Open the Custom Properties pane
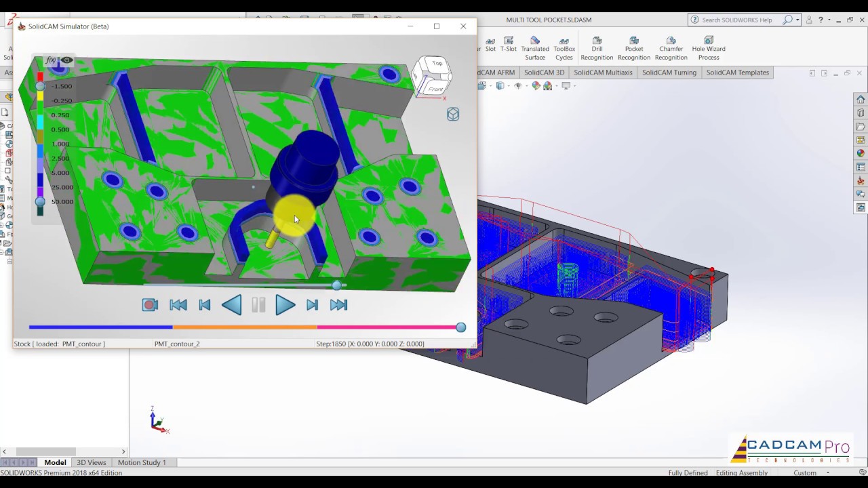The height and width of the screenshot is (488, 868). coord(861,167)
